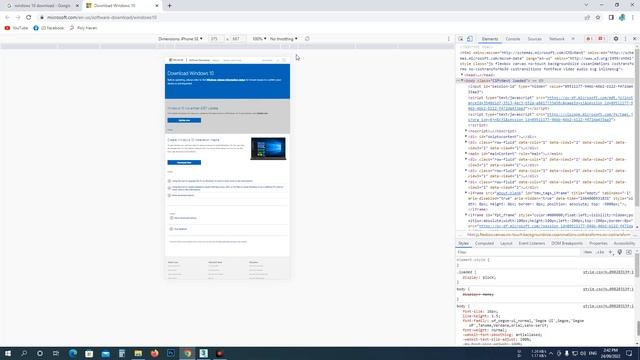Screen dimensions: 640x360
Task: Open Firefox from the taskbar
Action: (x=154, y=353)
